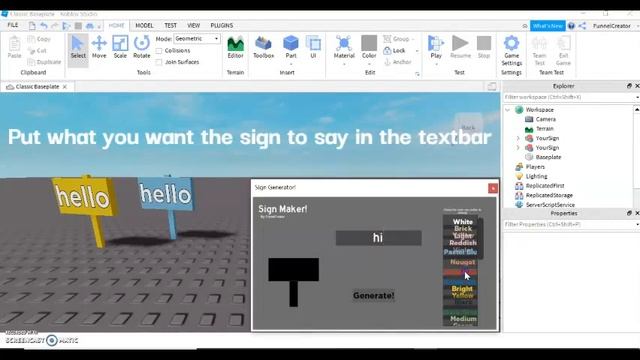
Task: Select Baseplate in the Explorer
Action: pyautogui.click(x=548, y=157)
